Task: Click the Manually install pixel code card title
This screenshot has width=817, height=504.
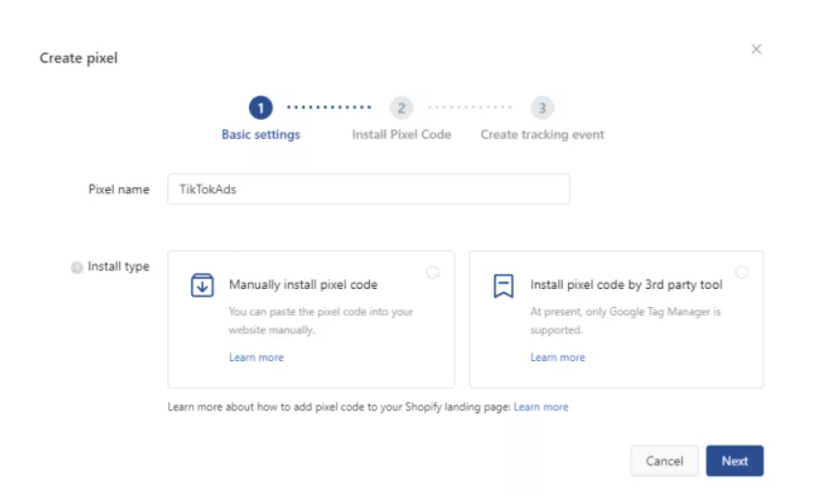Action: click(x=303, y=285)
